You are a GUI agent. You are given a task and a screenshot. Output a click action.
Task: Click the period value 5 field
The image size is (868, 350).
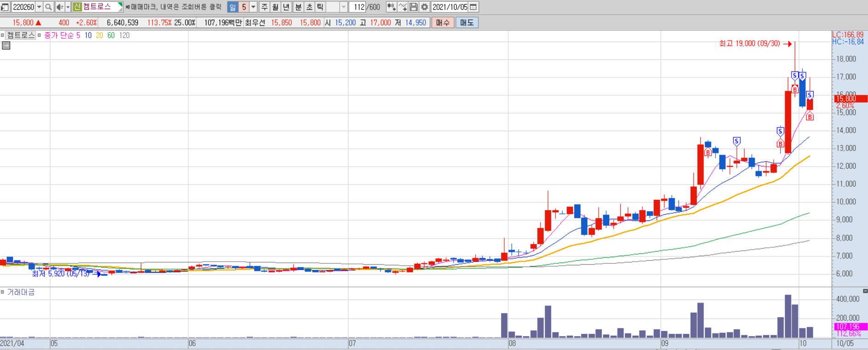tap(244, 7)
